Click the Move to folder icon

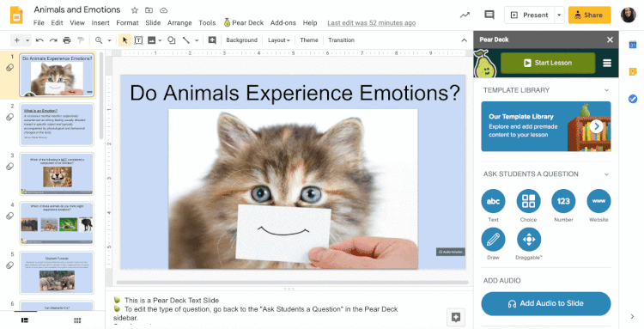tap(149, 10)
